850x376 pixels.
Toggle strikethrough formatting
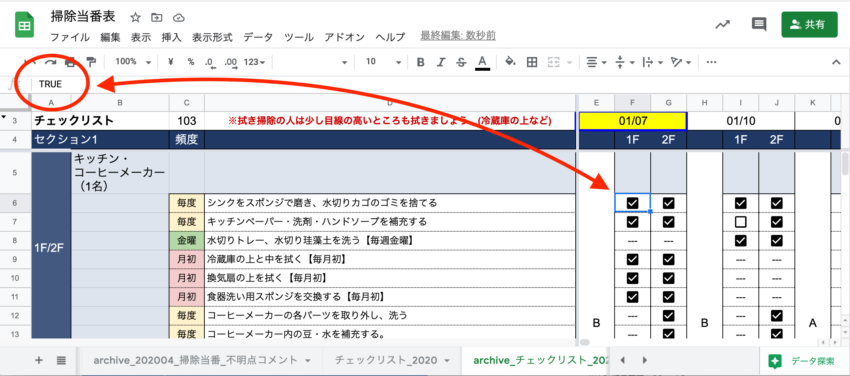[x=461, y=62]
